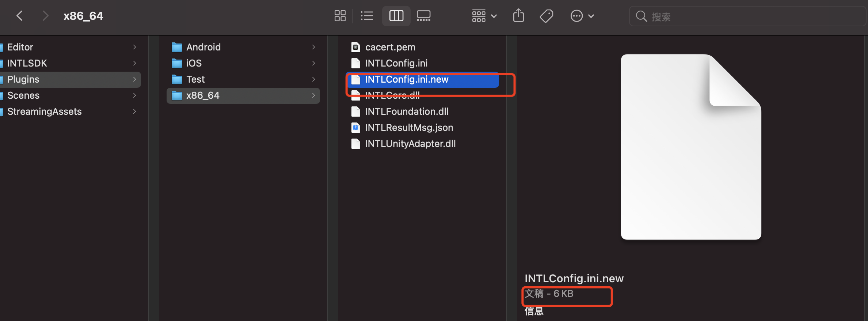Expand chevron next to Editor
This screenshot has width=868, height=321.
point(134,47)
